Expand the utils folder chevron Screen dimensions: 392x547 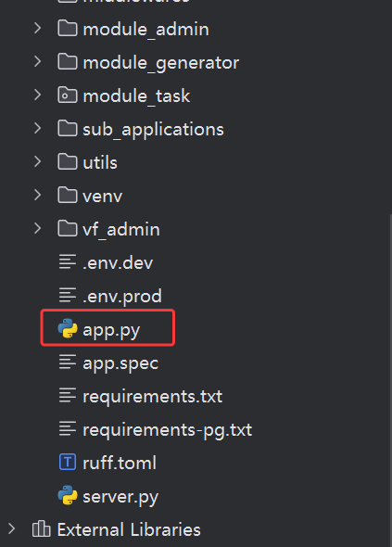tap(38, 162)
